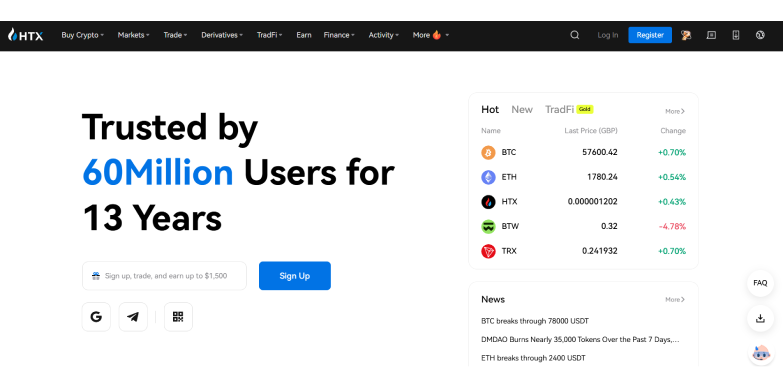The image size is (783, 388).
Task: Expand the TradFi menu in header
Action: 269,35
